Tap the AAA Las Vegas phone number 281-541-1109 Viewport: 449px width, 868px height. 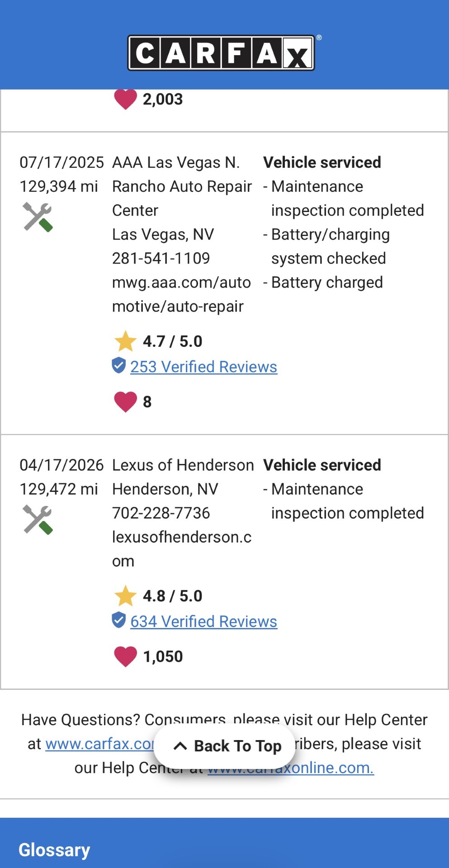161,259
